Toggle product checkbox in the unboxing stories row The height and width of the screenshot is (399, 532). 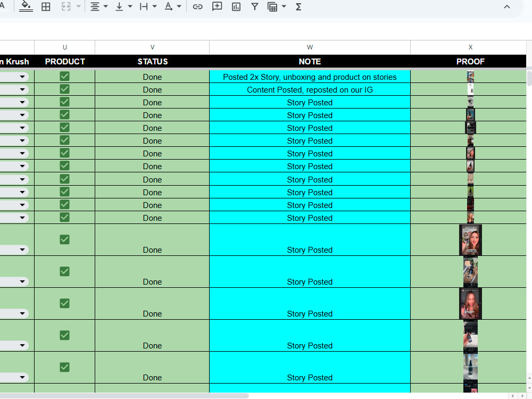pos(64,76)
